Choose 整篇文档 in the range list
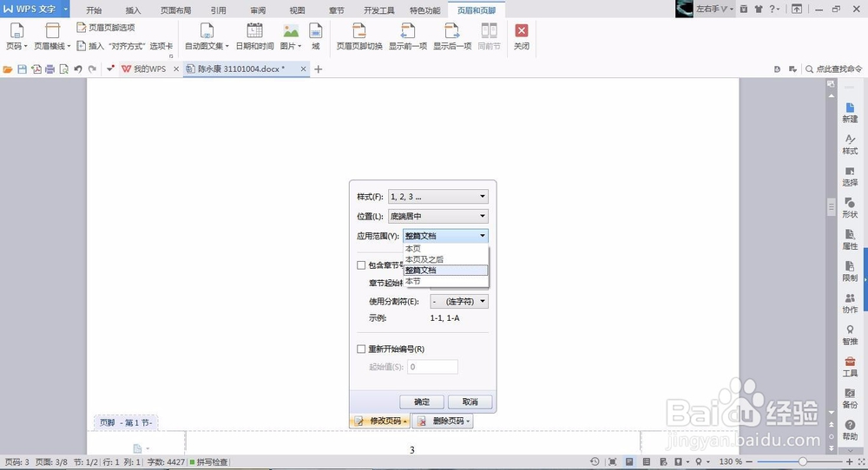 pos(446,271)
